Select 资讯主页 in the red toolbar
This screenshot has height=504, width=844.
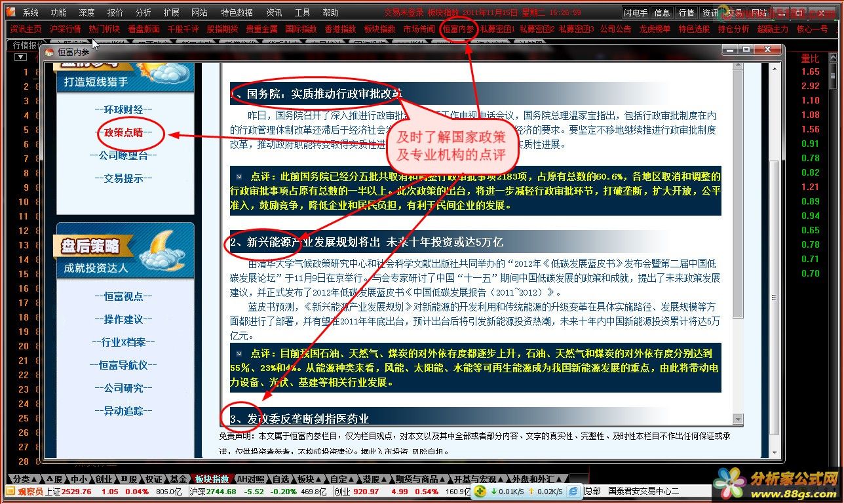pyautogui.click(x=26, y=29)
